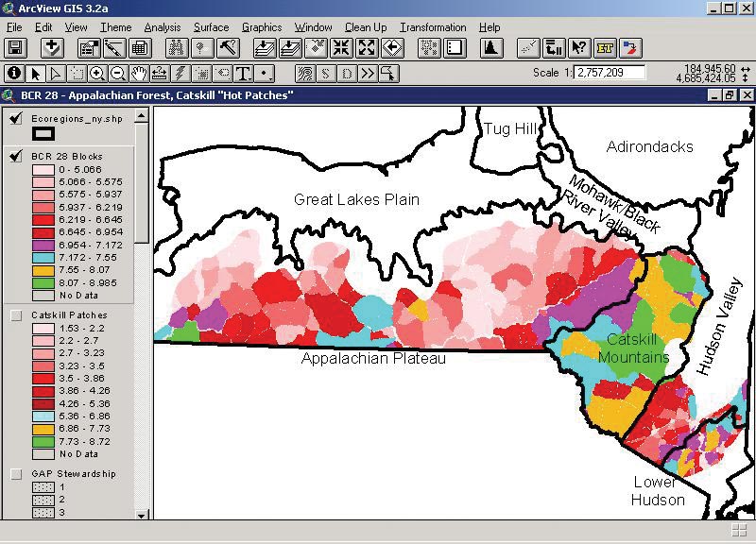The width and height of the screenshot is (756, 544).
Task: Click the Catskill Patches 5.36 - 6.86 swatch
Action: coord(43,416)
